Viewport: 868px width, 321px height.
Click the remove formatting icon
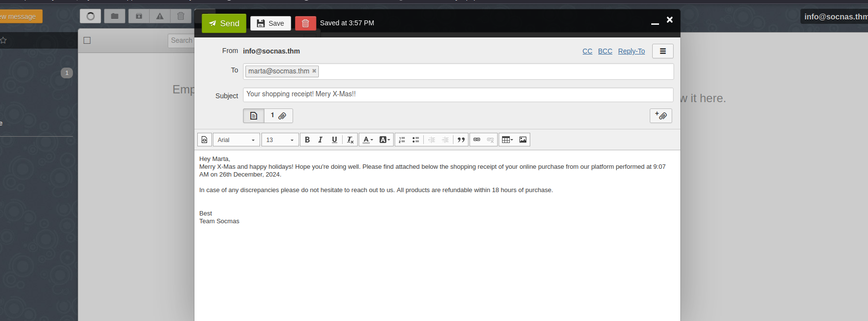350,140
